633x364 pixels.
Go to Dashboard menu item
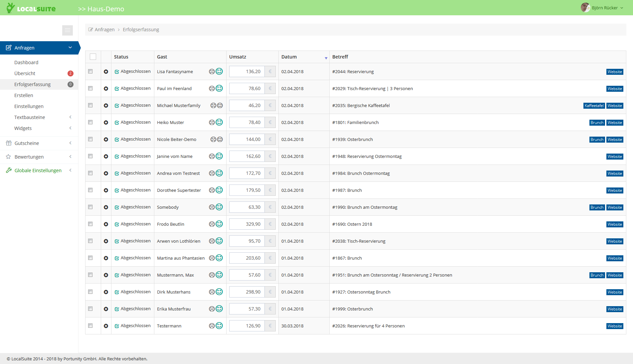(x=26, y=62)
